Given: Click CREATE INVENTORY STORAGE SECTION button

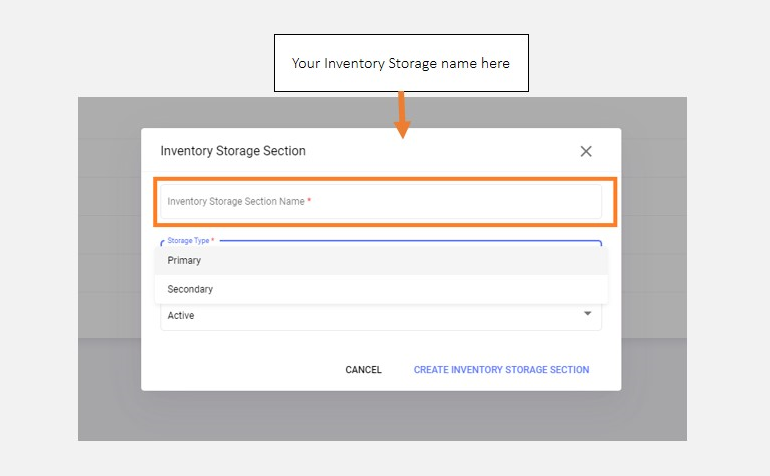Looking at the screenshot, I should click(501, 370).
